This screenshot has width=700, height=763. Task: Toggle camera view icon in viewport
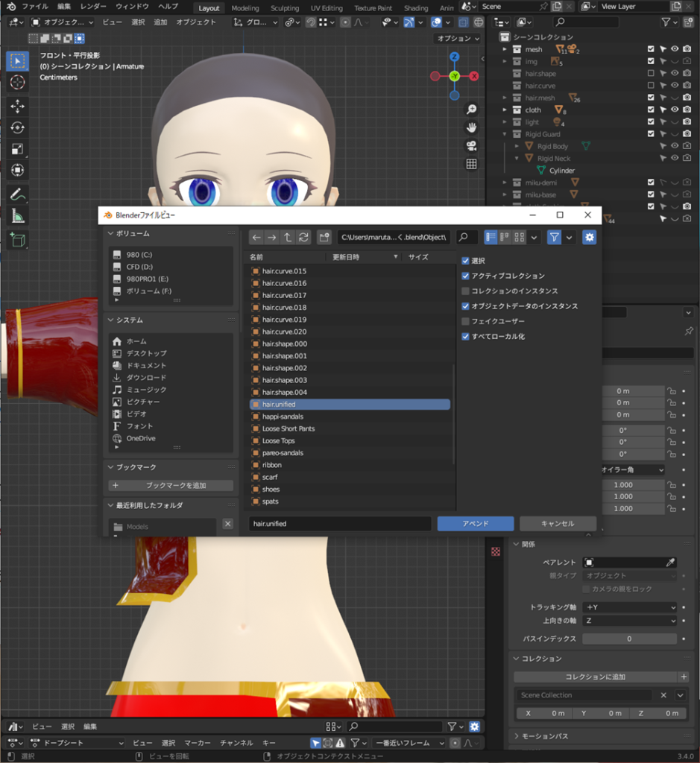(471, 145)
